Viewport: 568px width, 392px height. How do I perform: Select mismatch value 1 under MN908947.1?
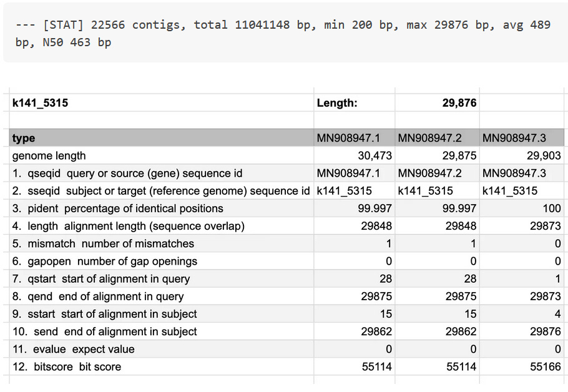355,243
